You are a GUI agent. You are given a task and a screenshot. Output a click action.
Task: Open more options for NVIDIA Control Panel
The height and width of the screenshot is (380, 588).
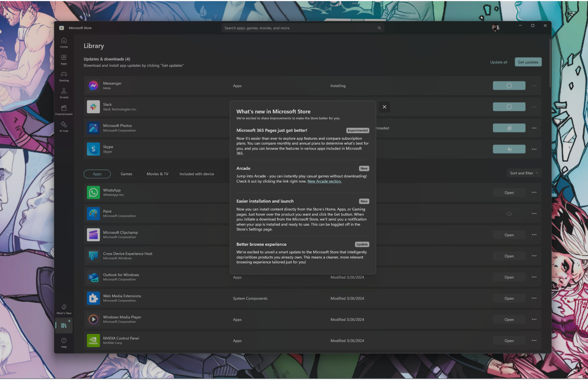[x=534, y=340]
